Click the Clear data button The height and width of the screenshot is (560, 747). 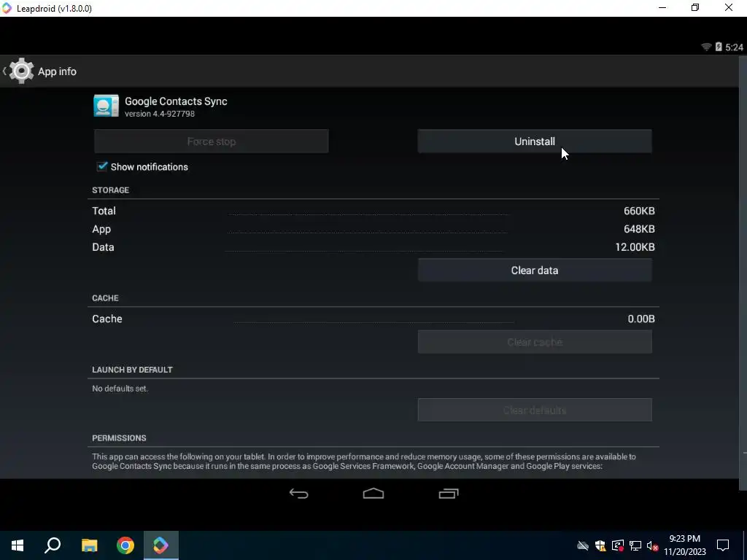tap(535, 271)
